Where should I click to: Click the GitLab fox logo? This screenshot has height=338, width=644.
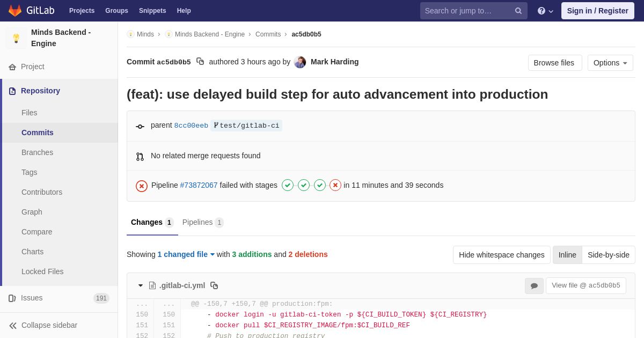[x=15, y=11]
